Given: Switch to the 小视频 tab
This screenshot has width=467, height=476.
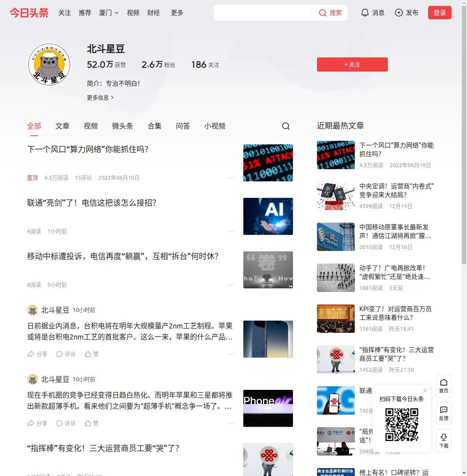Looking at the screenshot, I should pyautogui.click(x=215, y=126).
